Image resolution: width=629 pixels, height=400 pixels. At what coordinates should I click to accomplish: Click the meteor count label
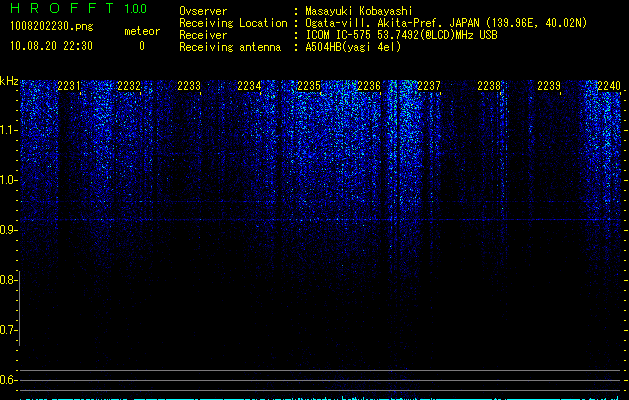click(x=142, y=31)
